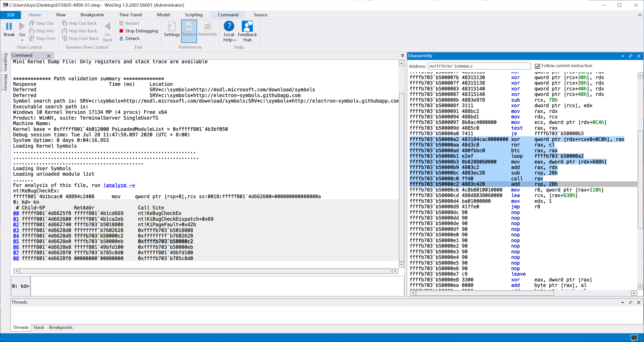Click the !analyze -v link
Viewport: 644px width, 342px height.
[119, 185]
